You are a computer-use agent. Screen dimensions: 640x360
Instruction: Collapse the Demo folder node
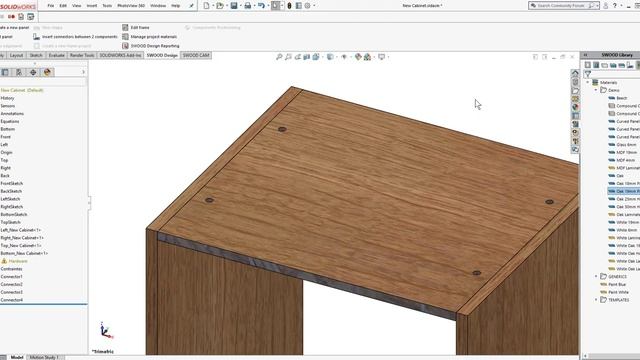(x=596, y=90)
